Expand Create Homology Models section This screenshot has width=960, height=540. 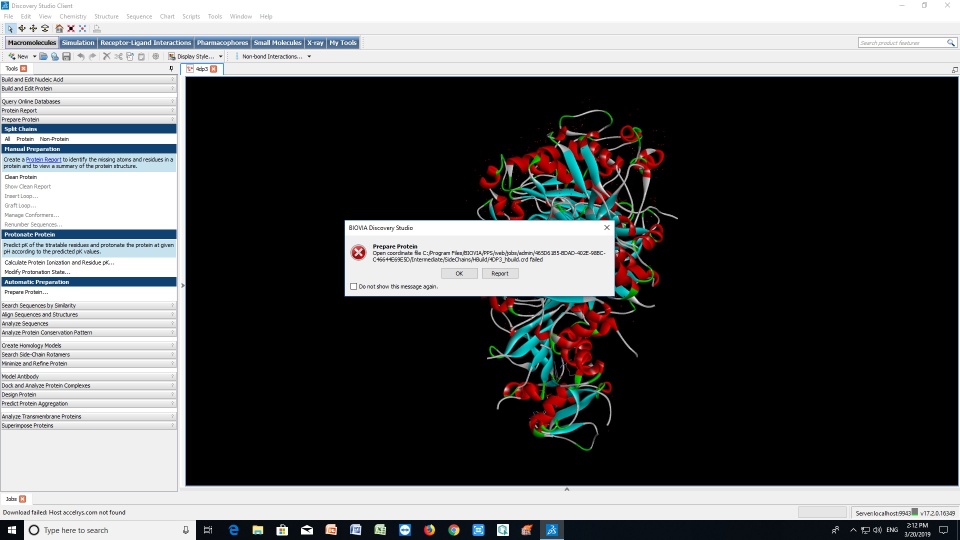[x=88, y=346]
